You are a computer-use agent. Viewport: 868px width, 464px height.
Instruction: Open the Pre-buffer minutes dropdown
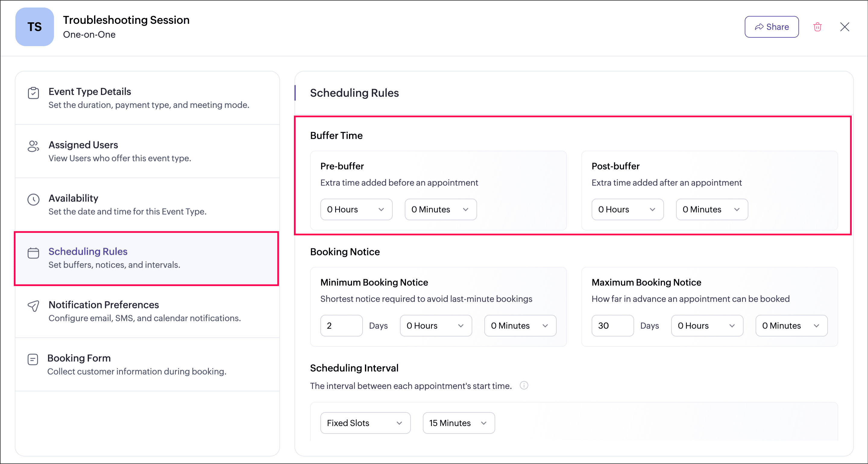pyautogui.click(x=440, y=209)
